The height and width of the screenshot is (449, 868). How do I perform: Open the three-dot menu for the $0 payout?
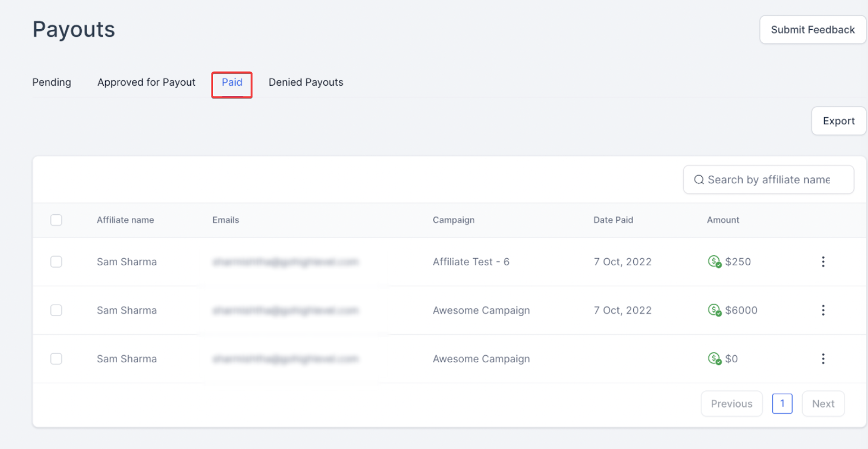(x=823, y=359)
